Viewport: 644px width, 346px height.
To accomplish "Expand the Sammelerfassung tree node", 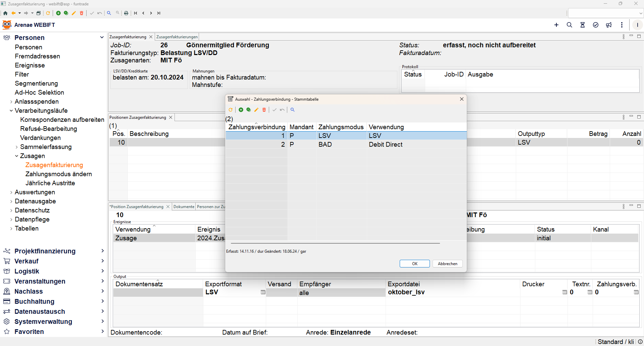I will [x=16, y=147].
